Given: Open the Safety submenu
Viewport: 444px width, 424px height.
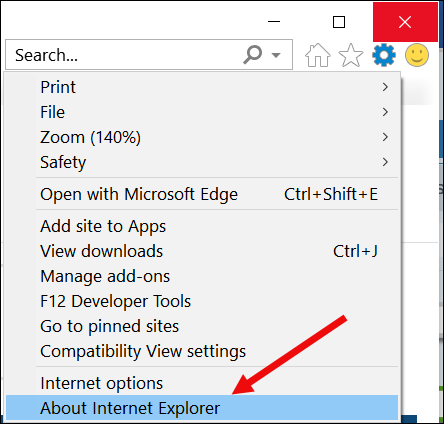Looking at the screenshot, I should click(x=202, y=162).
